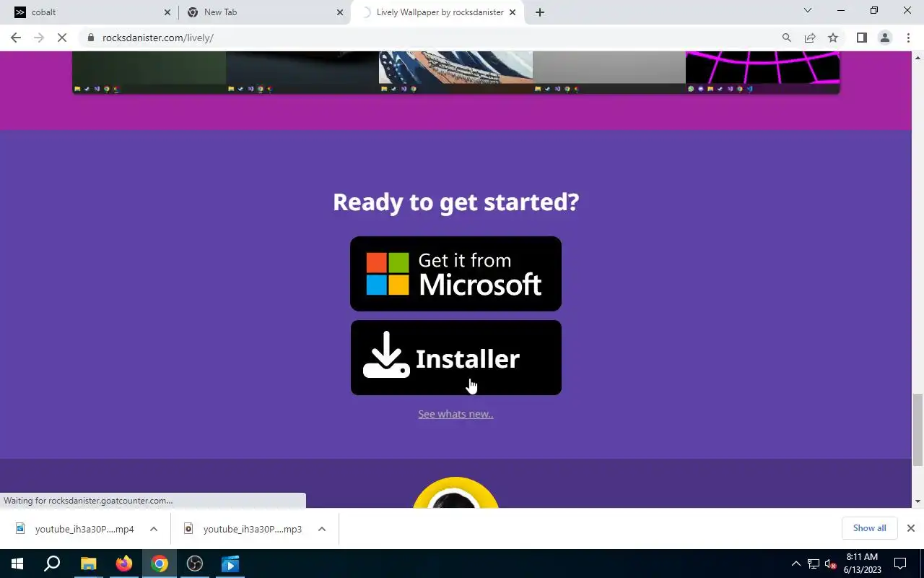
Task: Share this page icon
Action: click(810, 38)
